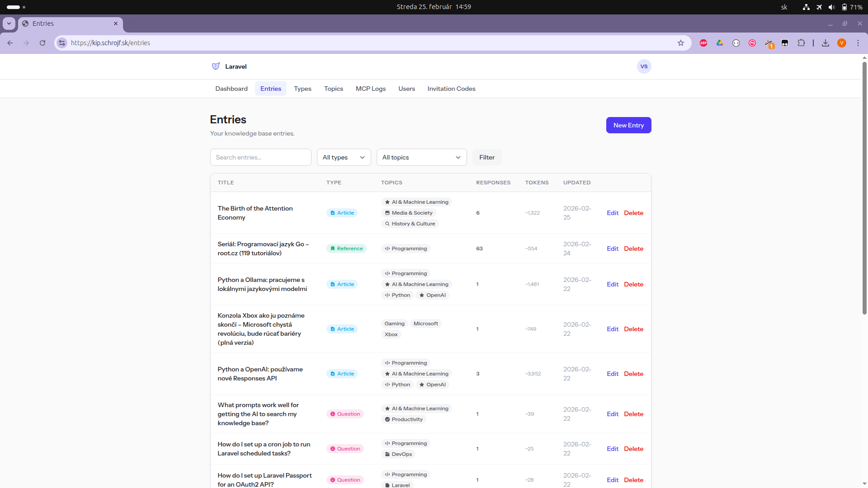The image size is (868, 488).
Task: Edit the Konzola Xbox entry
Action: [613, 329]
